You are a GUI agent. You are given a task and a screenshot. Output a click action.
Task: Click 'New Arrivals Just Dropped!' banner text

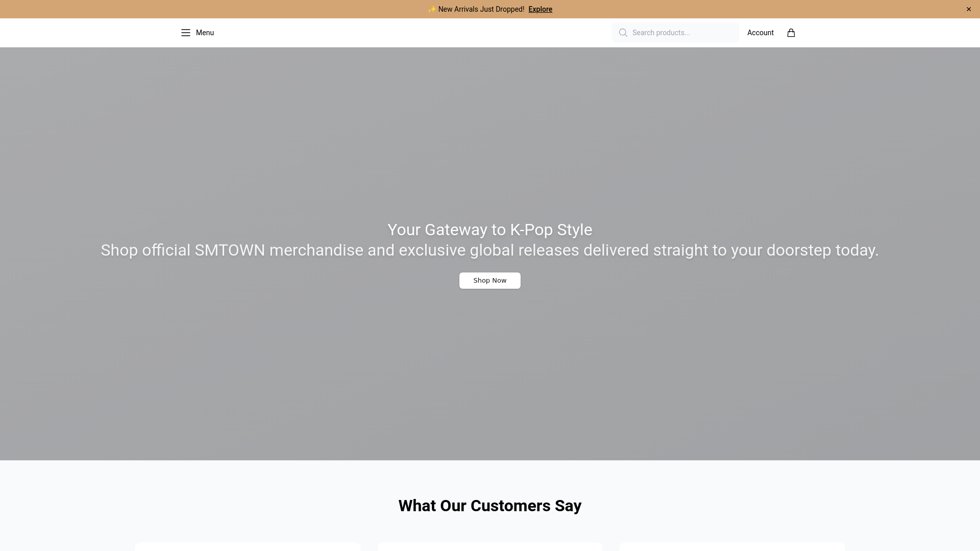pyautogui.click(x=481, y=9)
